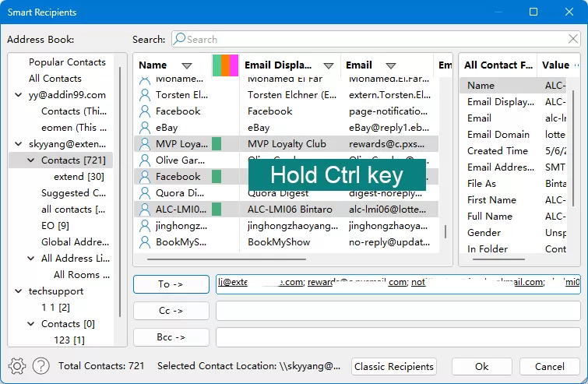The width and height of the screenshot is (588, 384).
Task: Open the Name column filter dropdown
Action: click(187, 66)
